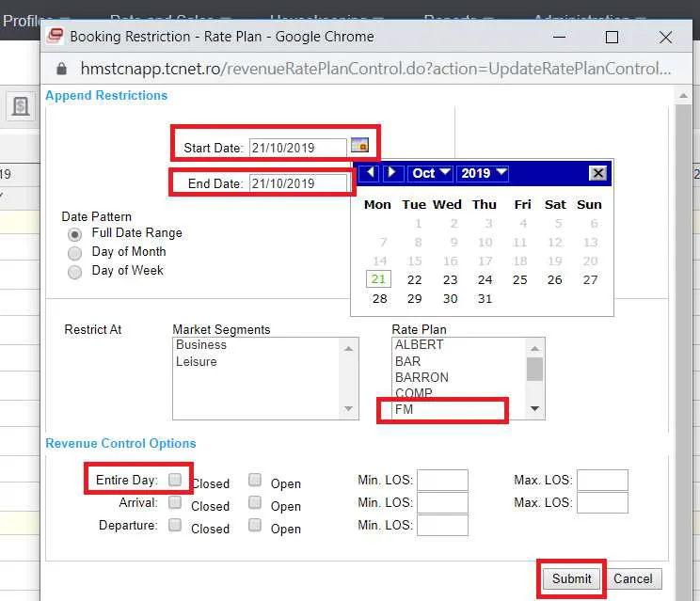This screenshot has height=601, width=700.
Task: Check Entire Day Closed checkbox
Action: click(175, 480)
